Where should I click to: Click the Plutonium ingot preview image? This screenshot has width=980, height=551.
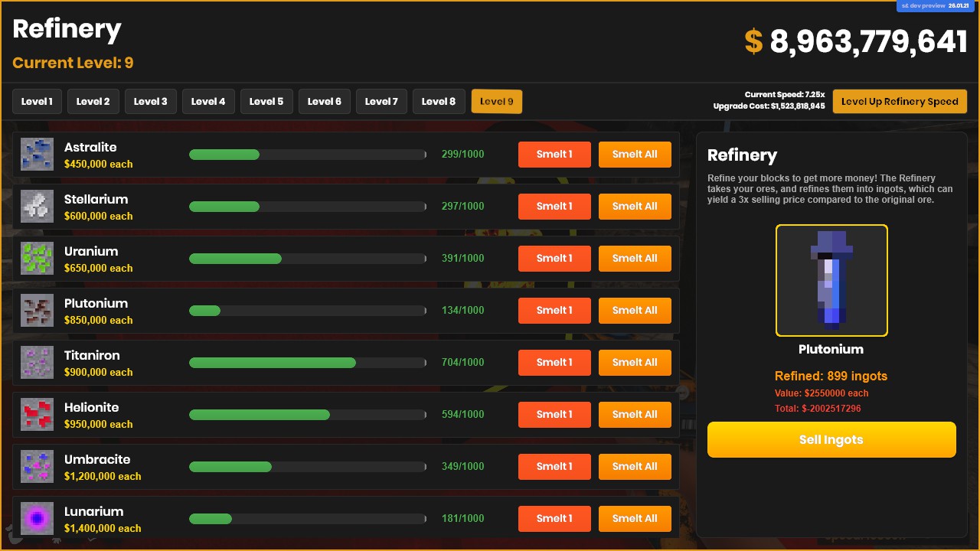click(x=831, y=281)
